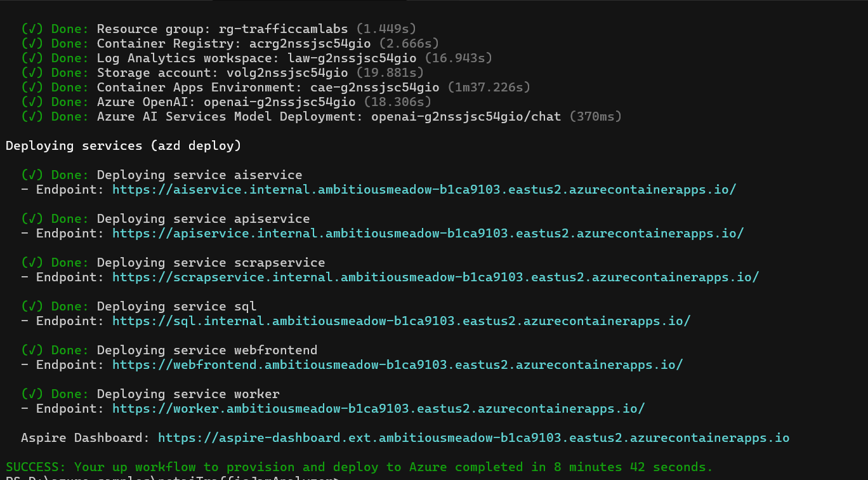Image resolution: width=868 pixels, height=480 pixels.
Task: Open the scrapservice endpoint URL
Action: pyautogui.click(x=436, y=277)
